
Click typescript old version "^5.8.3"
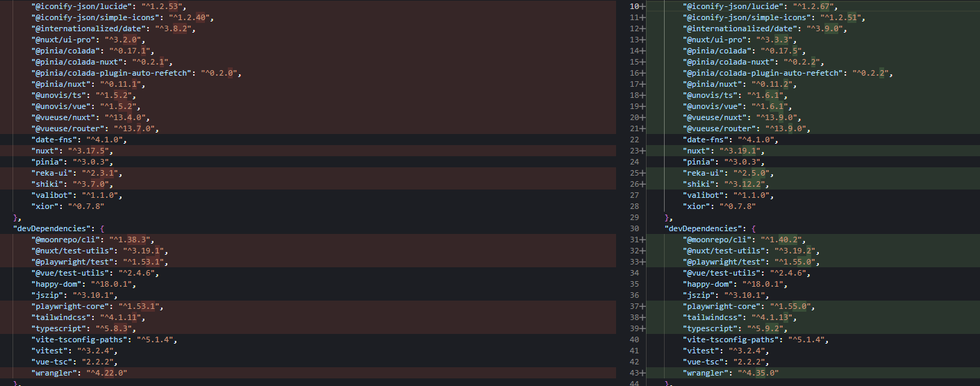coord(113,328)
